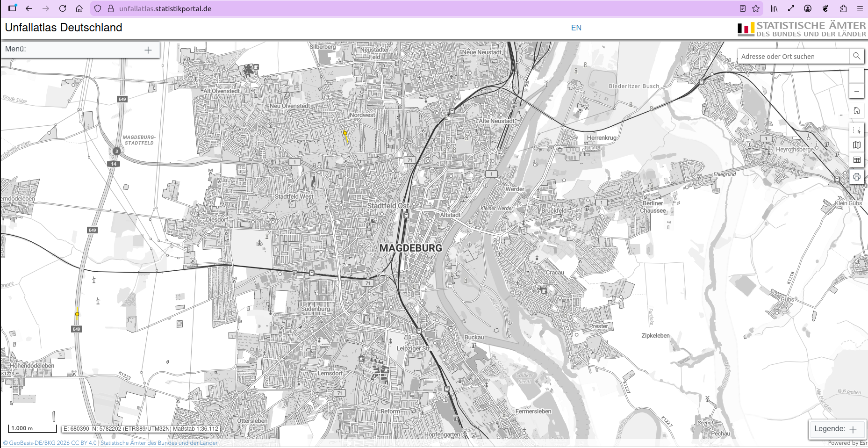868x448 pixels.
Task: Open the attribute table icon
Action: tap(857, 160)
